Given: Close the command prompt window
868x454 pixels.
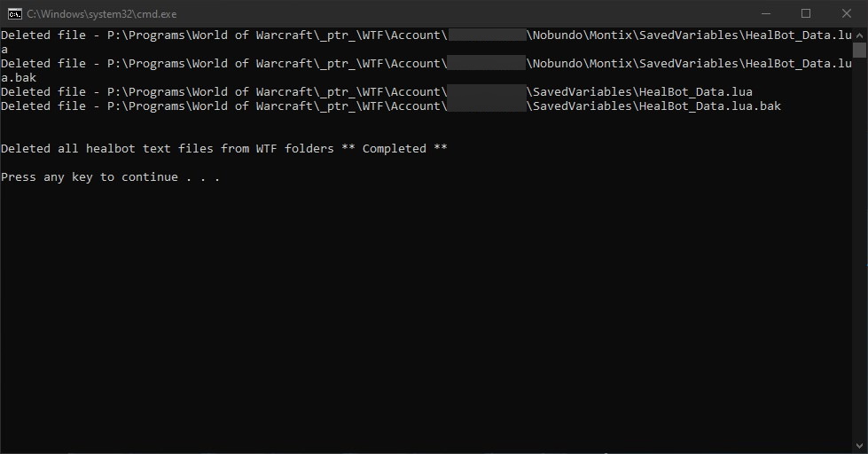Looking at the screenshot, I should pyautogui.click(x=847, y=13).
